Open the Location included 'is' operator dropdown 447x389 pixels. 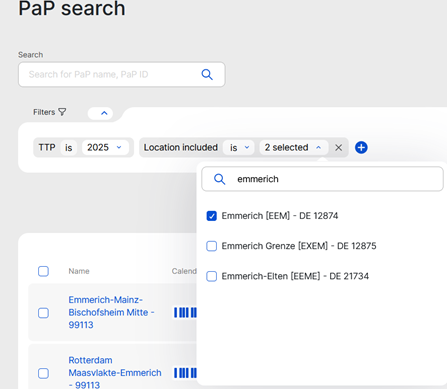239,147
